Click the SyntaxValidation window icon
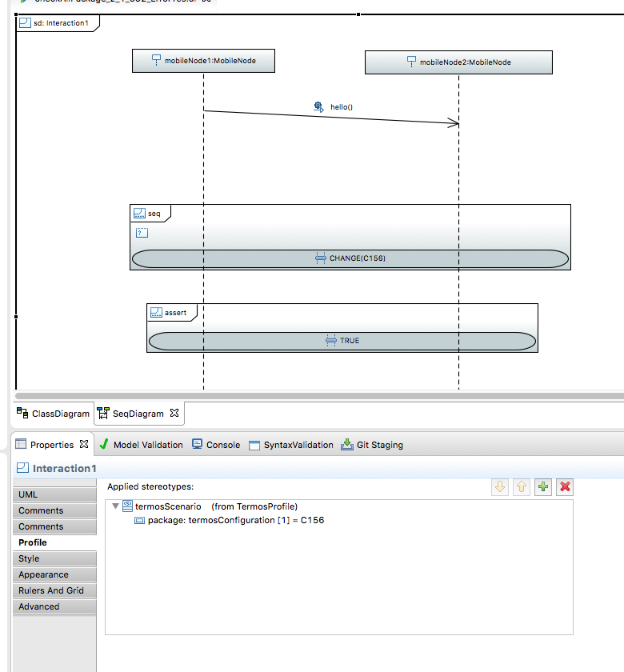 coord(254,446)
